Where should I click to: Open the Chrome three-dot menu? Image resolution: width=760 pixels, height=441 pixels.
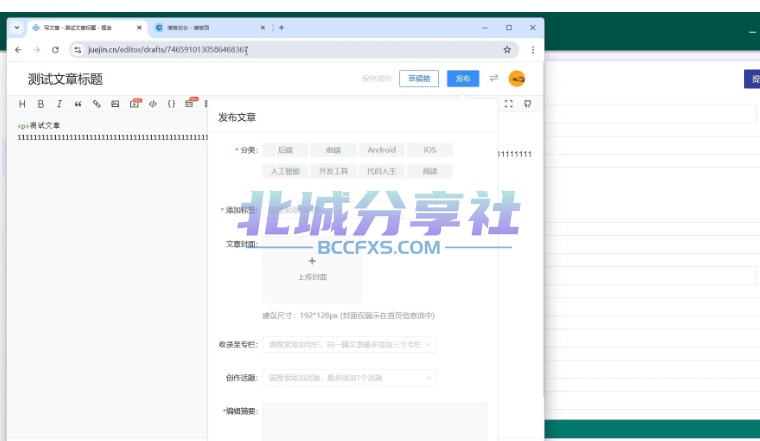pyautogui.click(x=533, y=49)
